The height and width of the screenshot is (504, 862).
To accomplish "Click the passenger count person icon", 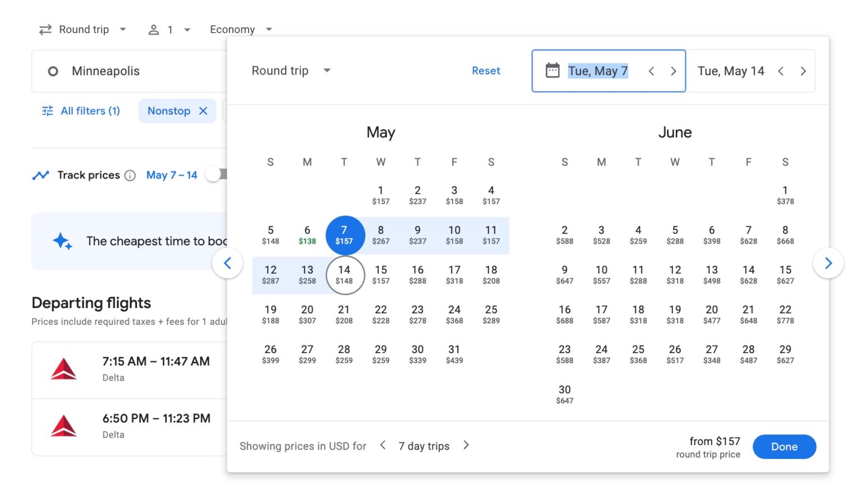I will pyautogui.click(x=153, y=29).
